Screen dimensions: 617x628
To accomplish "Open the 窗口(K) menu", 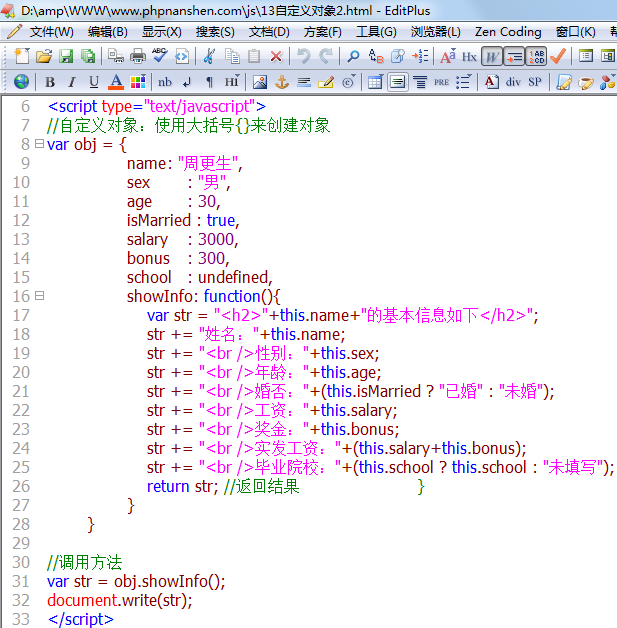I will [x=575, y=32].
